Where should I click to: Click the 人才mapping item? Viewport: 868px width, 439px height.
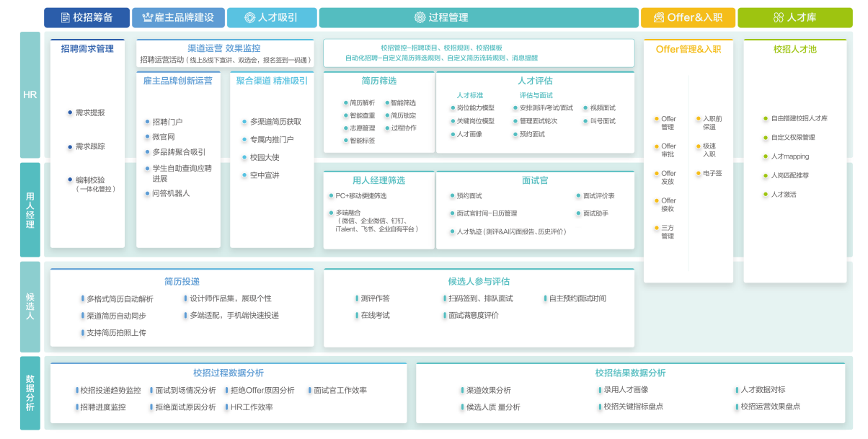pyautogui.click(x=789, y=156)
